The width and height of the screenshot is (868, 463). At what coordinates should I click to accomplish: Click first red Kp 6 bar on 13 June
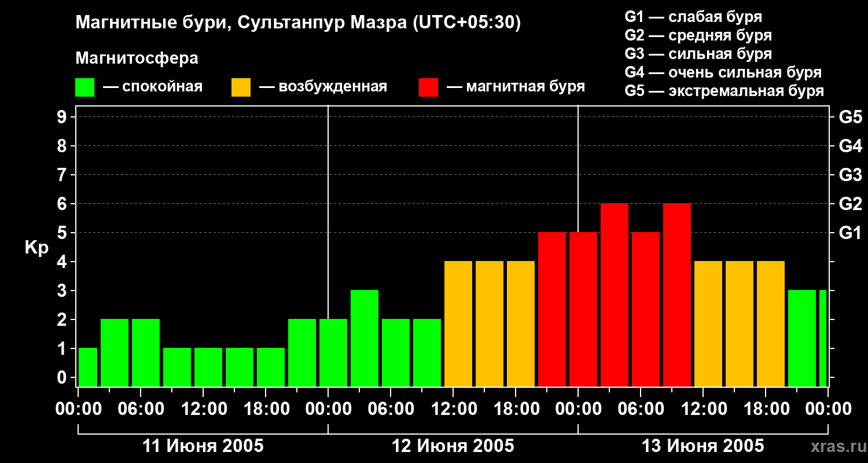(x=615, y=295)
